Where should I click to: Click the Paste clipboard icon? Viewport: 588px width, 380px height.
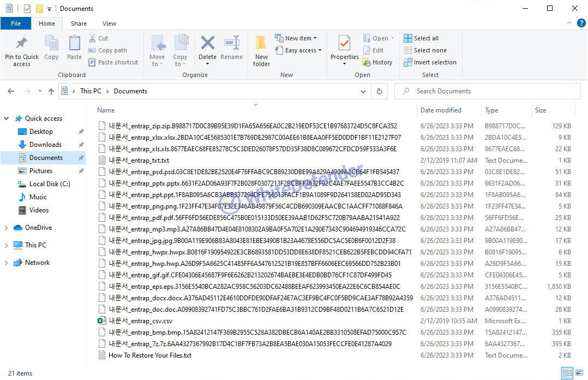coord(74,43)
